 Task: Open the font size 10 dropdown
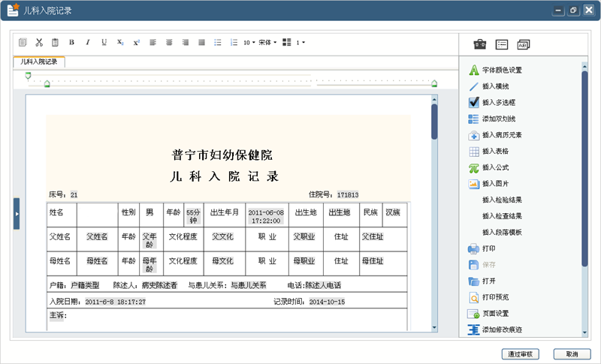(249, 43)
